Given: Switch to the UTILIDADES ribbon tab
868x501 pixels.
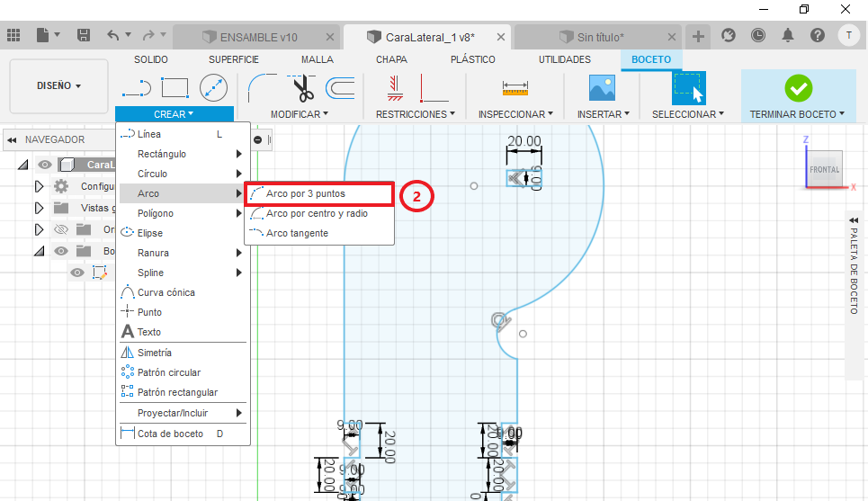Looking at the screenshot, I should click(x=565, y=59).
